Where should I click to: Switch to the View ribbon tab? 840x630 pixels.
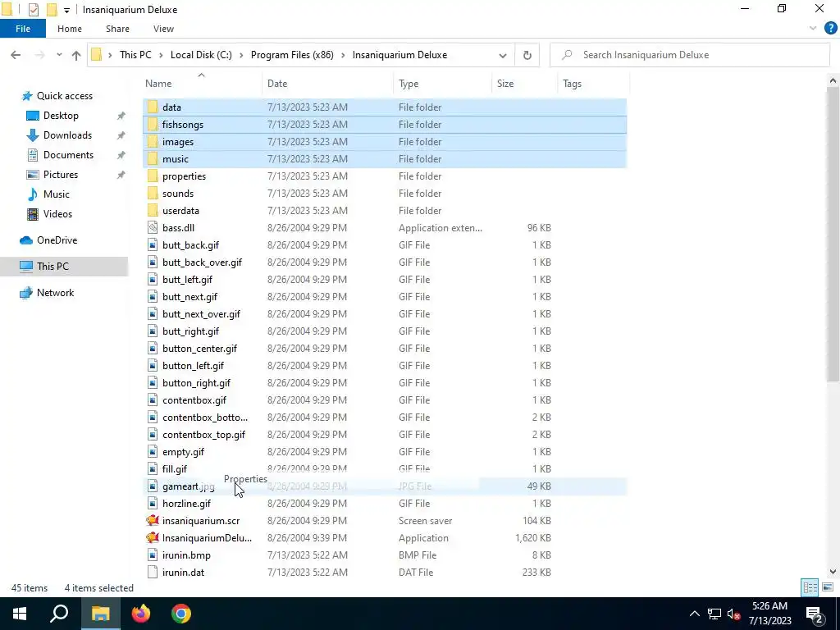click(163, 29)
